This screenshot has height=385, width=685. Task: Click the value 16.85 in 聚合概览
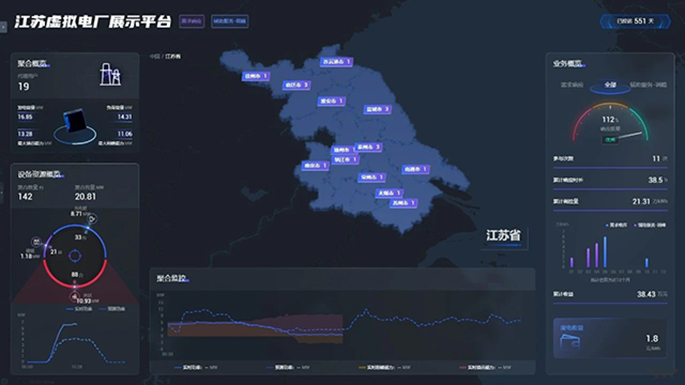25,117
